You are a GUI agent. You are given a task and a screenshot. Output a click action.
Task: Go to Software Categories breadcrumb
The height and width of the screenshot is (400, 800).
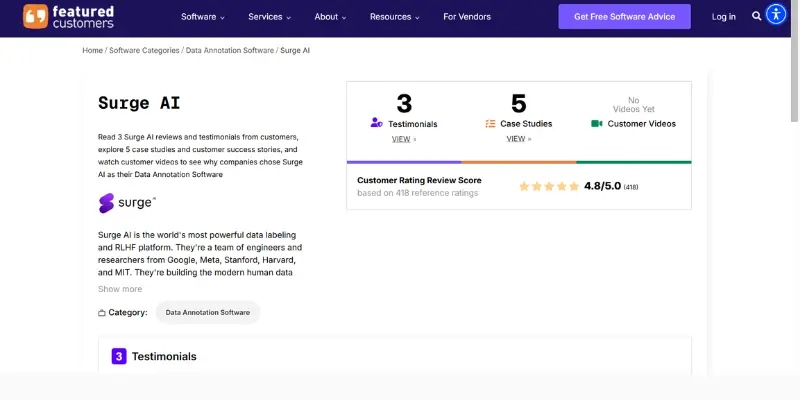coord(144,51)
